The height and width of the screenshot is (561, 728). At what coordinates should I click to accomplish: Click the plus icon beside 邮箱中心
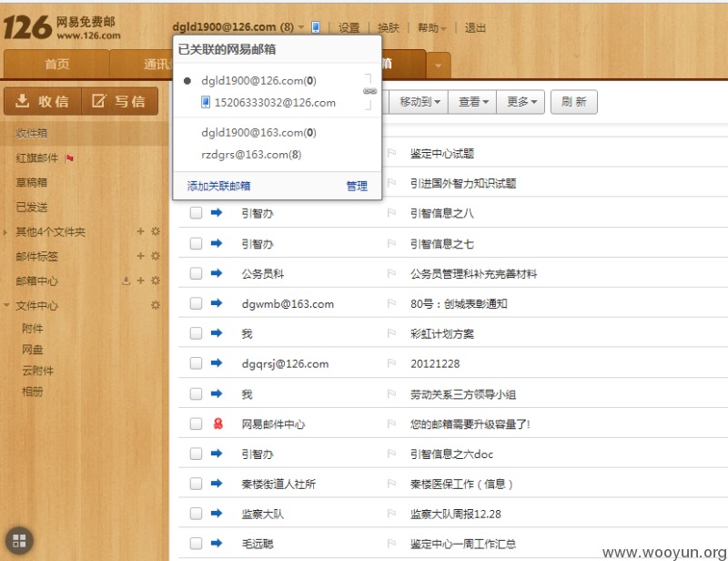pos(141,280)
